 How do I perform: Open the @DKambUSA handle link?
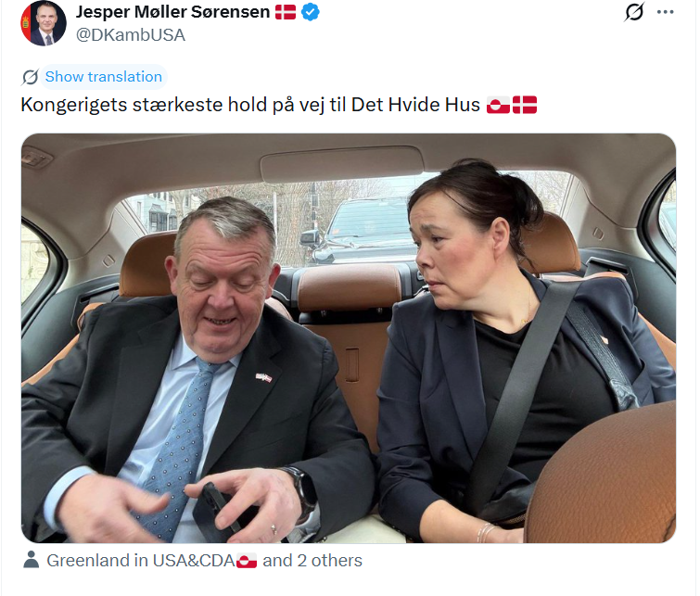(x=131, y=35)
